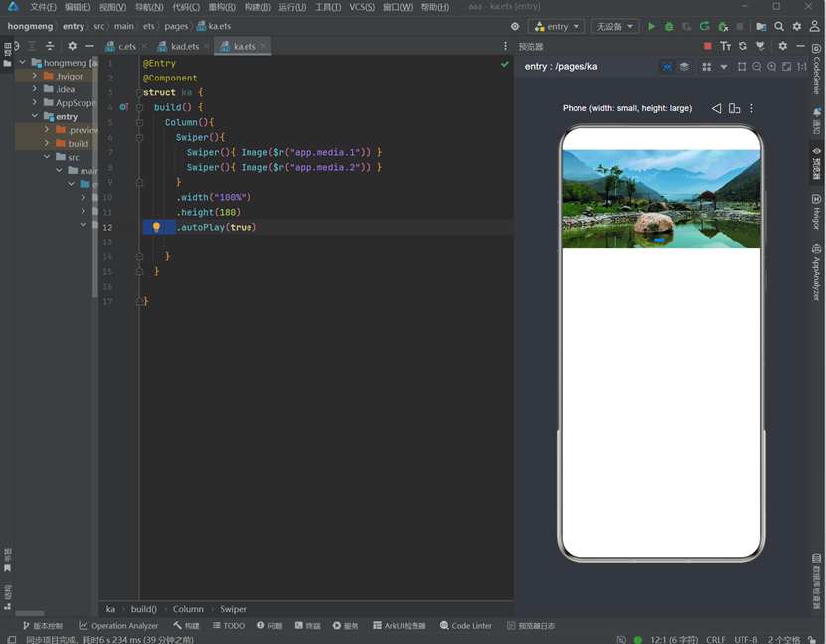Expand the .idea folder
826x644 pixels.
[x=35, y=89]
